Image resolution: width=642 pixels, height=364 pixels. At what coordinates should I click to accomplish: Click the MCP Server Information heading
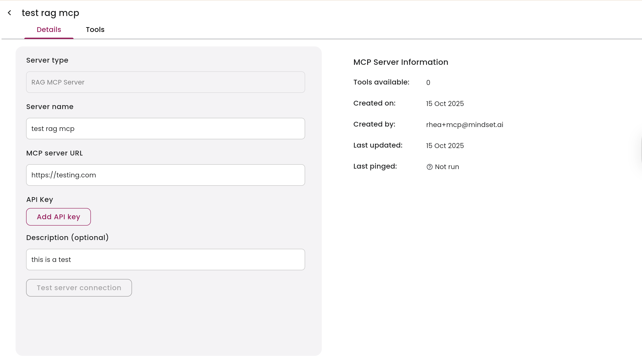[x=401, y=62]
